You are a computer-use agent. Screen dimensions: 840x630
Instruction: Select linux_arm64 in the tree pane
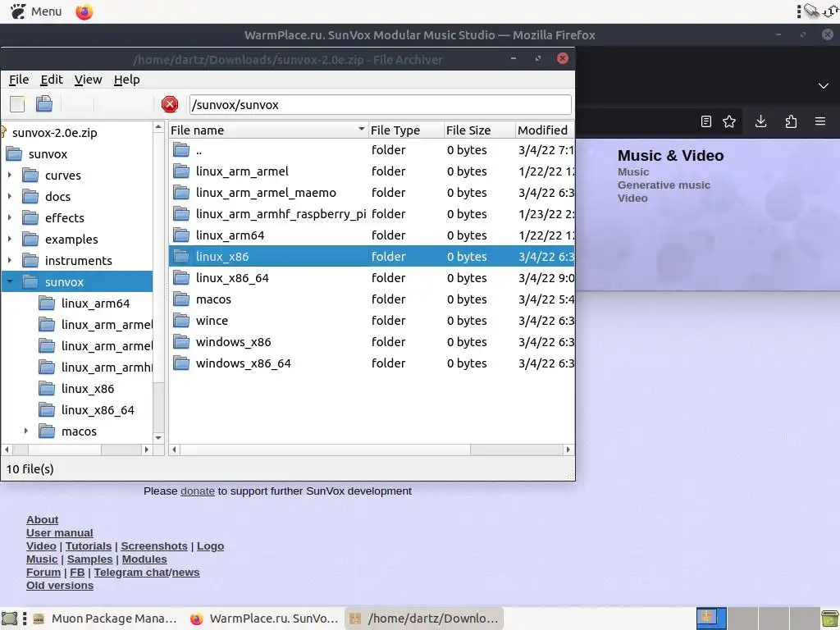coord(95,304)
